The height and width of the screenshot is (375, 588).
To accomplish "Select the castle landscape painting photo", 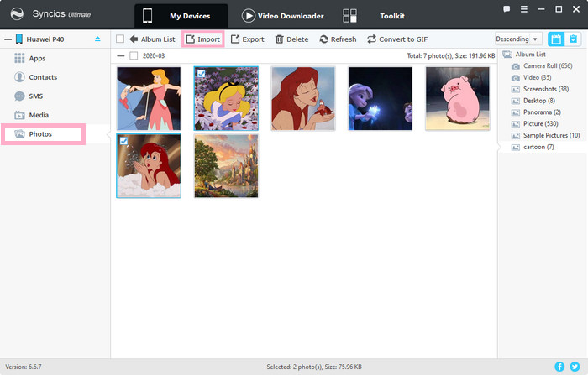I will coord(226,166).
